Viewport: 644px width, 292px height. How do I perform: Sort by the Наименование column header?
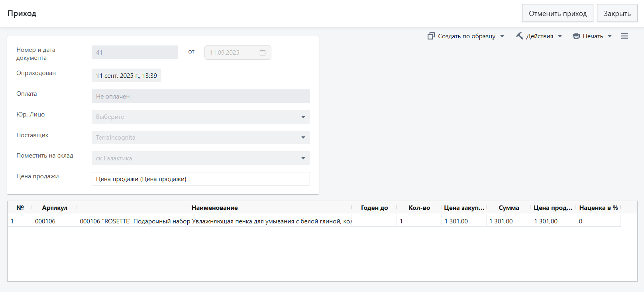214,208
